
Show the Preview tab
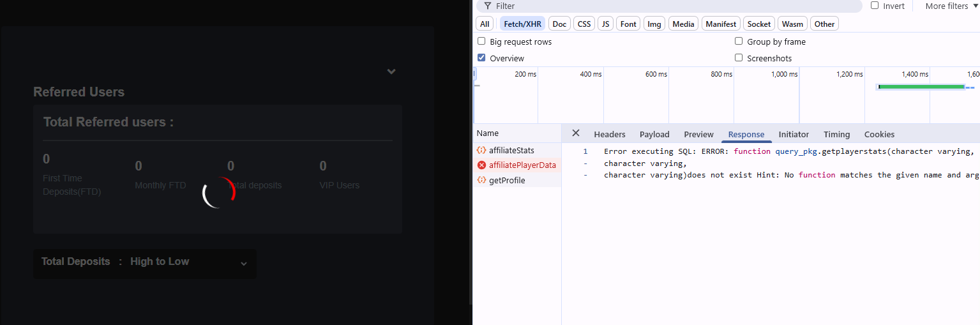point(698,134)
